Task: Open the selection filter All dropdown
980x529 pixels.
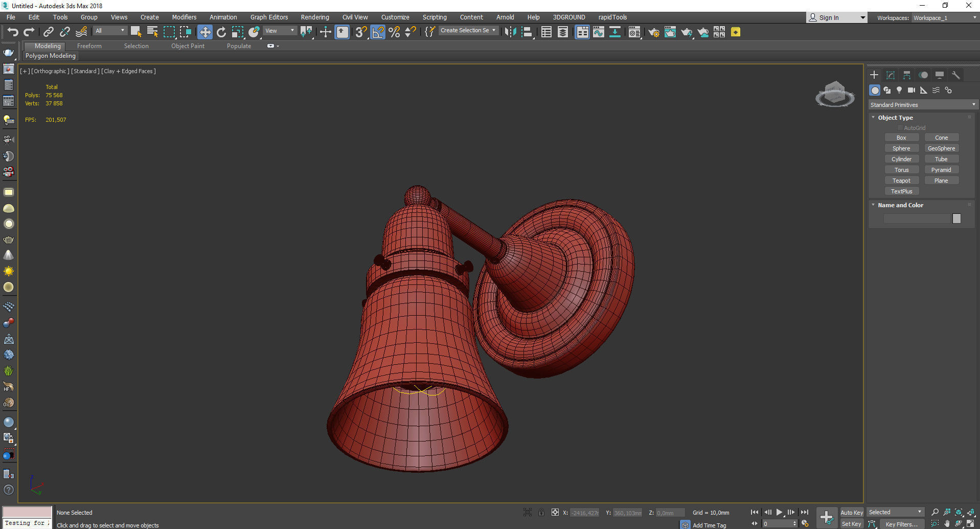Action: point(110,31)
